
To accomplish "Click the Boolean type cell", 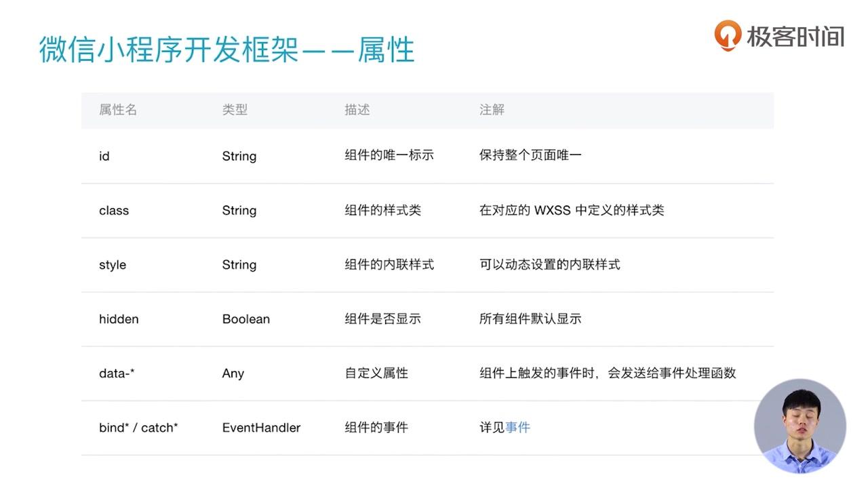I will click(x=246, y=319).
